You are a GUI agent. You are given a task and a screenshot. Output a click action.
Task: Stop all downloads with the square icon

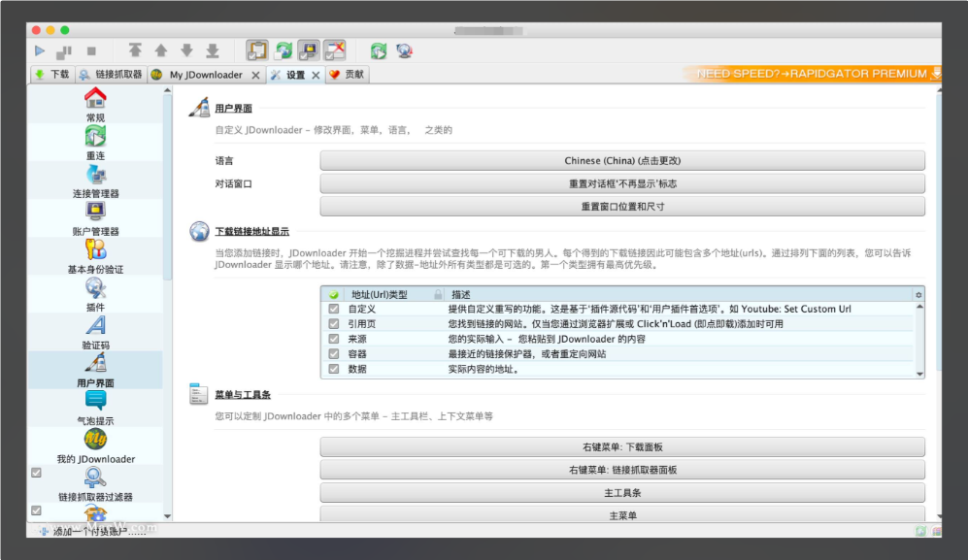(91, 50)
